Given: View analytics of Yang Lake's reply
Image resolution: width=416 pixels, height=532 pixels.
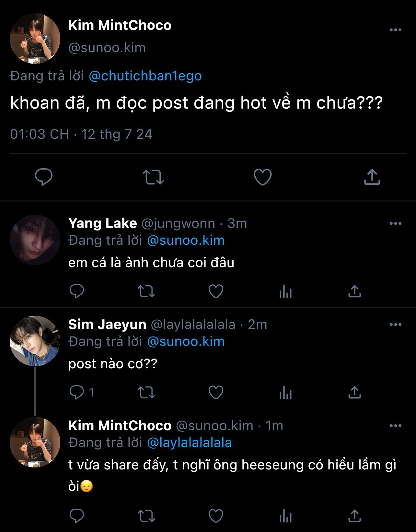Looking at the screenshot, I should coord(285,291).
